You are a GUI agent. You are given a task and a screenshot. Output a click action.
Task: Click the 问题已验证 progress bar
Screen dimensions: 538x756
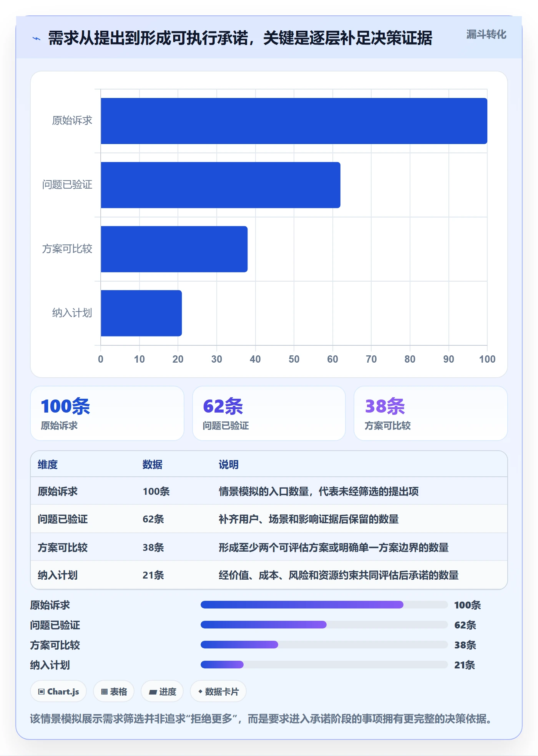[x=324, y=625]
